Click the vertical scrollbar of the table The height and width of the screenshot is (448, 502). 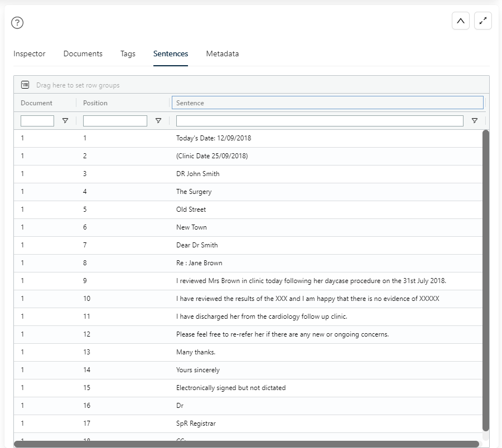click(485, 279)
